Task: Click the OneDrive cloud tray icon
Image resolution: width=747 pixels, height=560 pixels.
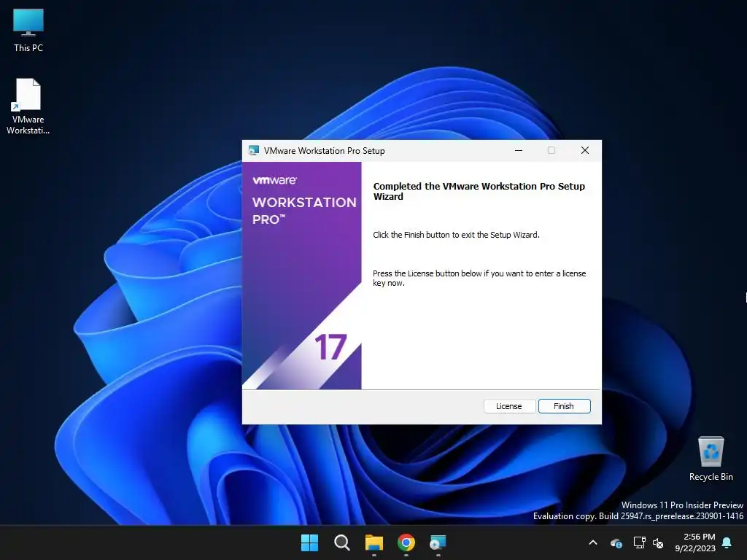Action: coord(616,542)
